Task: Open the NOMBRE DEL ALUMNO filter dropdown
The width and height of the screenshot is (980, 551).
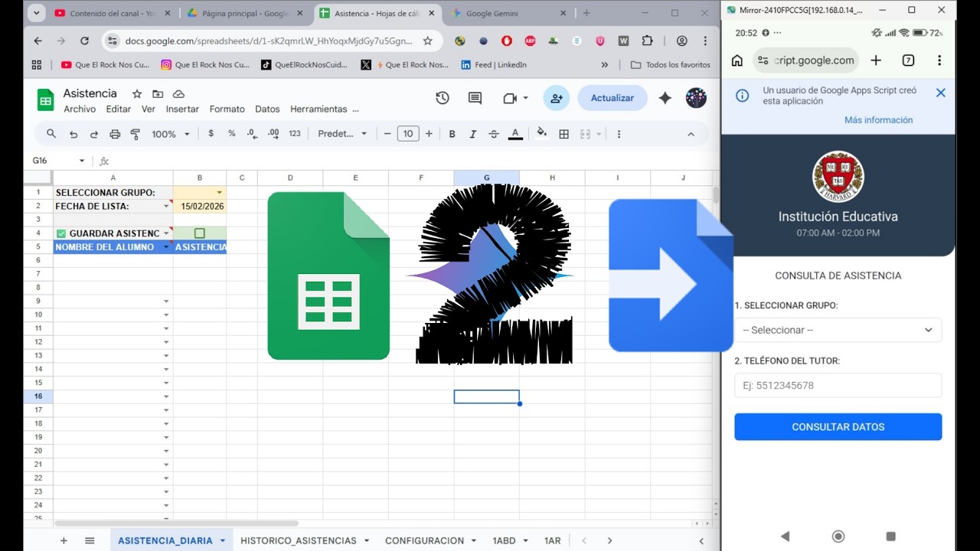Action: tap(166, 247)
